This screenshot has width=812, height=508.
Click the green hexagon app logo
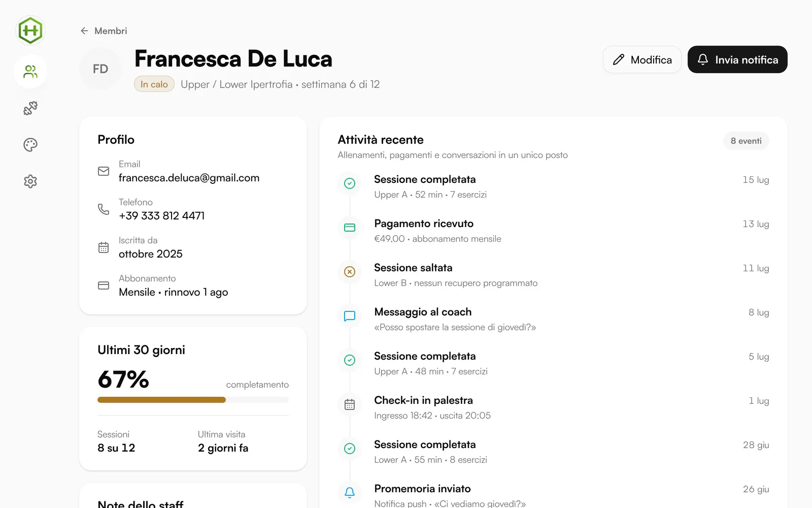30,30
